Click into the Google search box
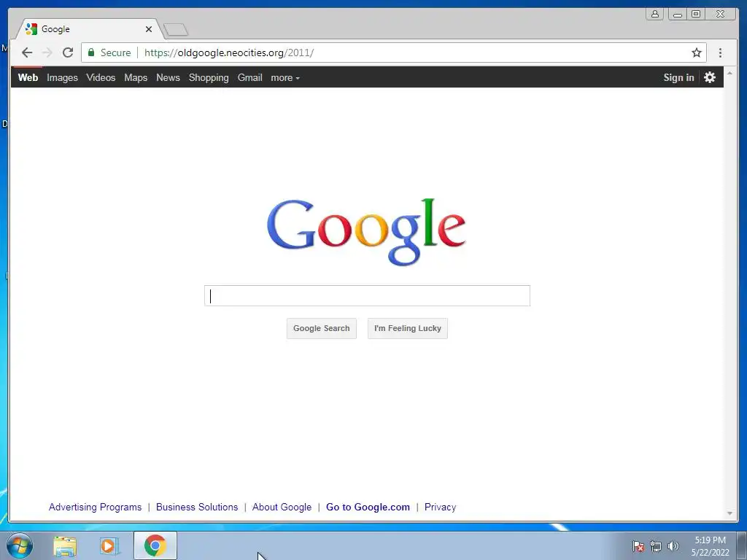This screenshot has width=747, height=560. pyautogui.click(x=368, y=296)
